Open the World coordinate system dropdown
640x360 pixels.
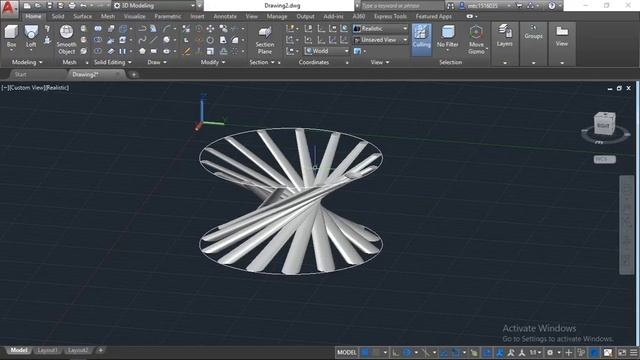[x=327, y=51]
